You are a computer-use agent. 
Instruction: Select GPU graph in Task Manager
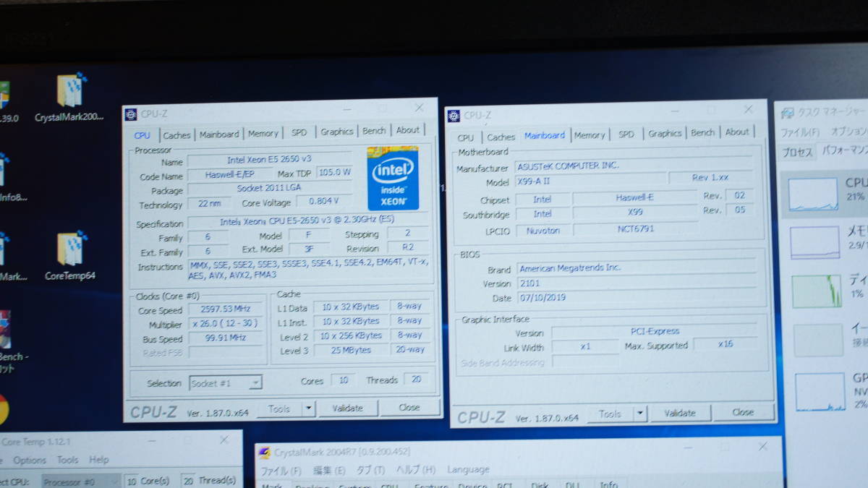click(820, 391)
